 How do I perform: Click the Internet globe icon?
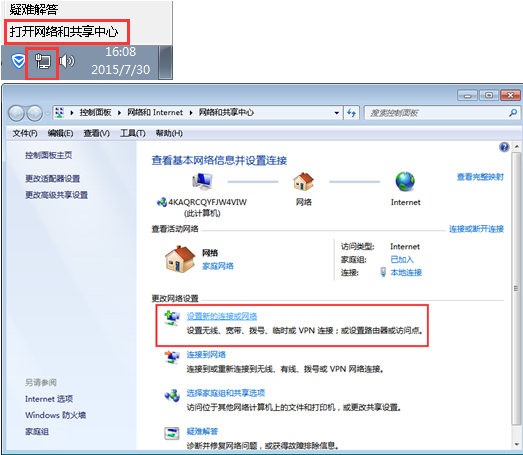405,181
